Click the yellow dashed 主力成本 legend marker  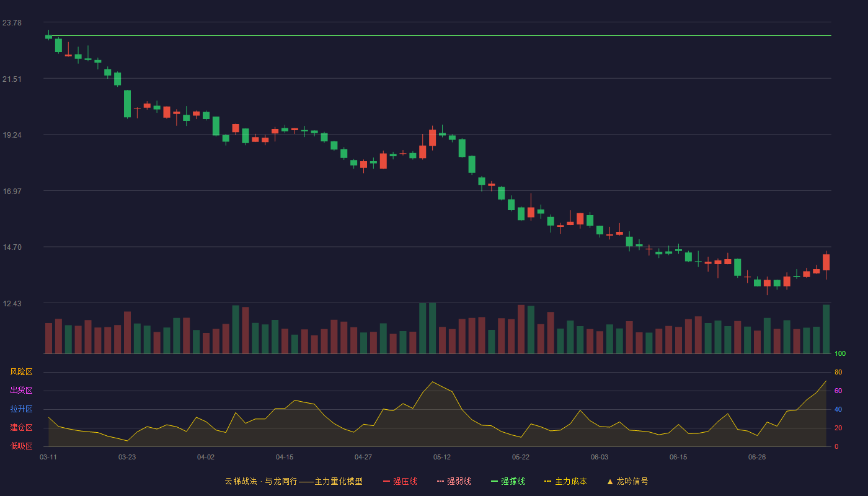click(548, 481)
